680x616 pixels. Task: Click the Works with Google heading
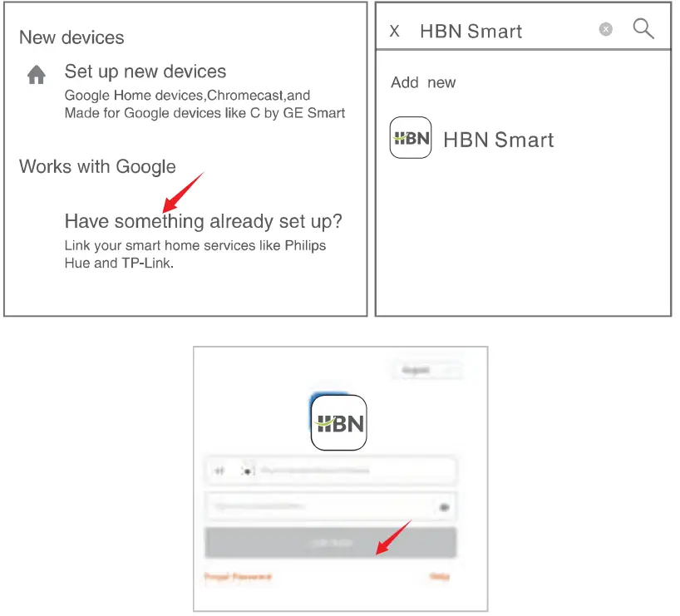click(x=97, y=166)
